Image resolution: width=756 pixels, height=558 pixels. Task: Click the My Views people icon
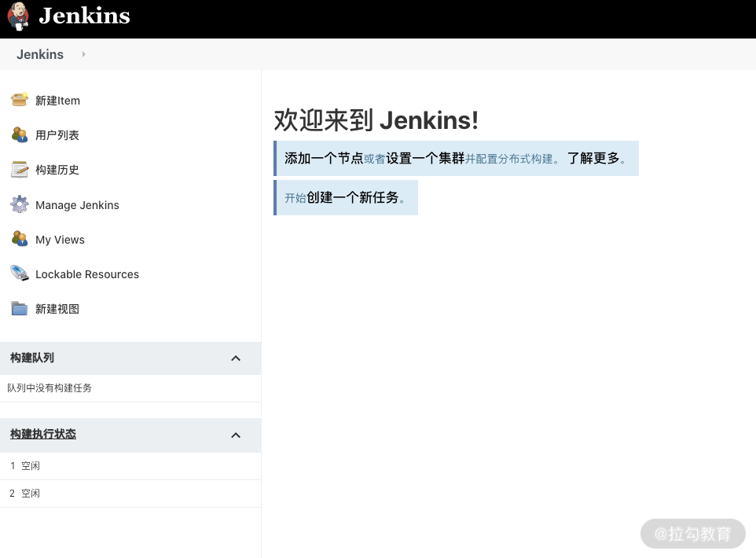click(x=20, y=239)
